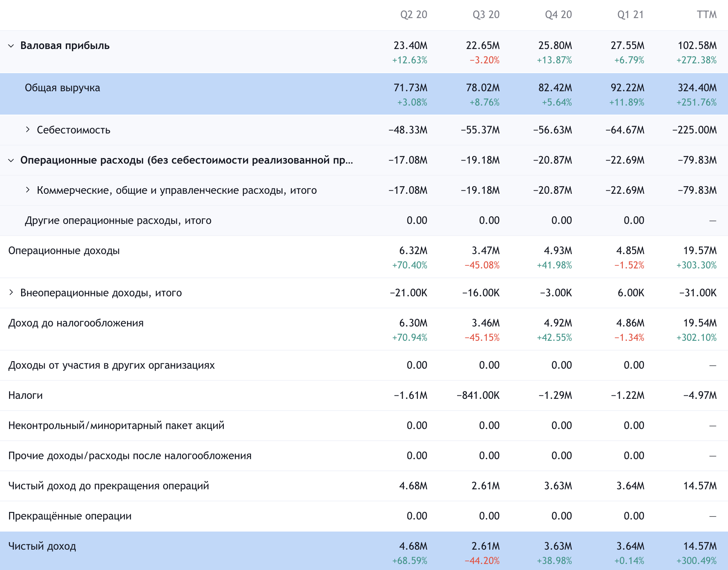The image size is (728, 570).
Task: Click the Себестоимость label
Action: pos(73,130)
